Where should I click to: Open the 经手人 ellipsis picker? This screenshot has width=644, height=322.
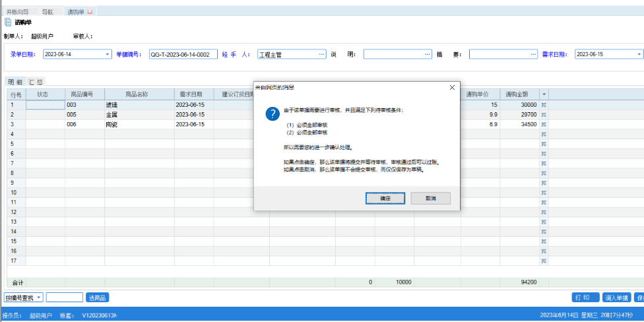[x=321, y=55]
